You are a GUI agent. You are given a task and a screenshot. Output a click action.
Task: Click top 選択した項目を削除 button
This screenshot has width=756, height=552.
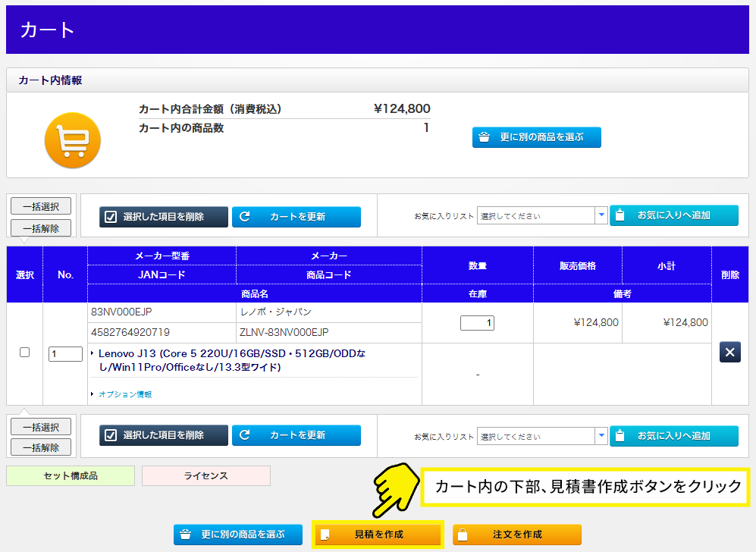[163, 217]
